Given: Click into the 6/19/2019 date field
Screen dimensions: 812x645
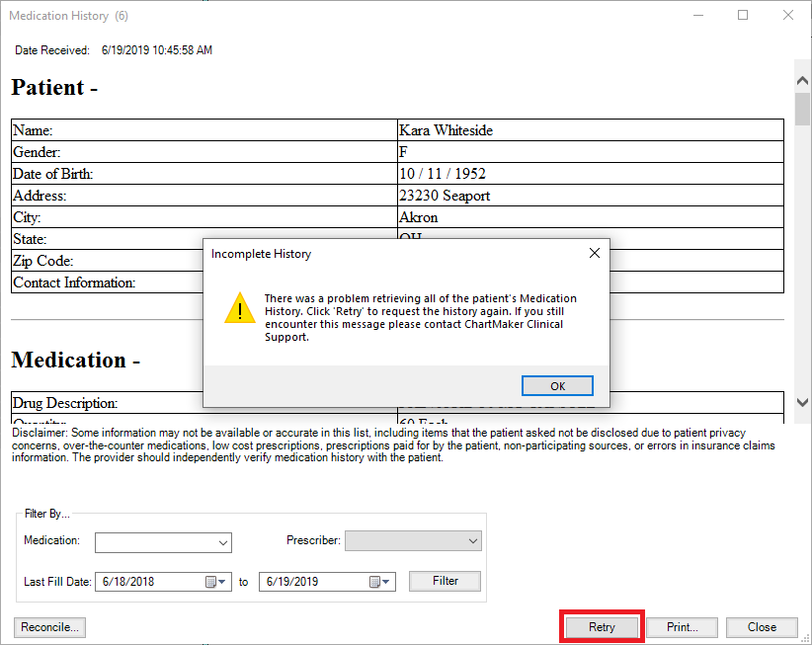Looking at the screenshot, I should [311, 582].
